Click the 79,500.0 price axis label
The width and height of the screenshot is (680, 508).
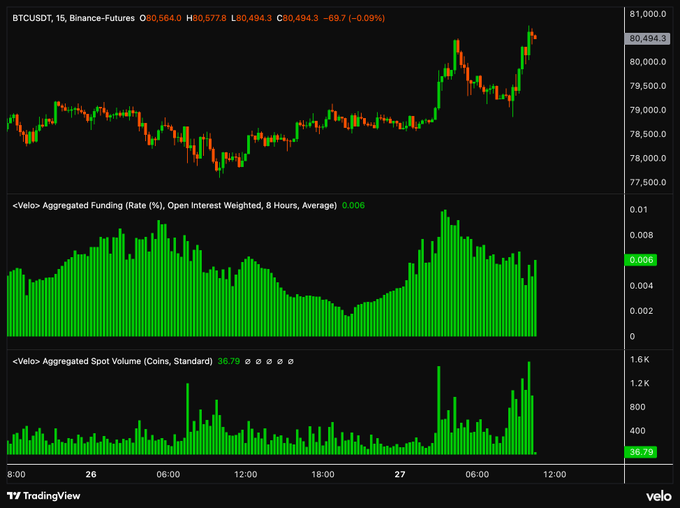648,86
